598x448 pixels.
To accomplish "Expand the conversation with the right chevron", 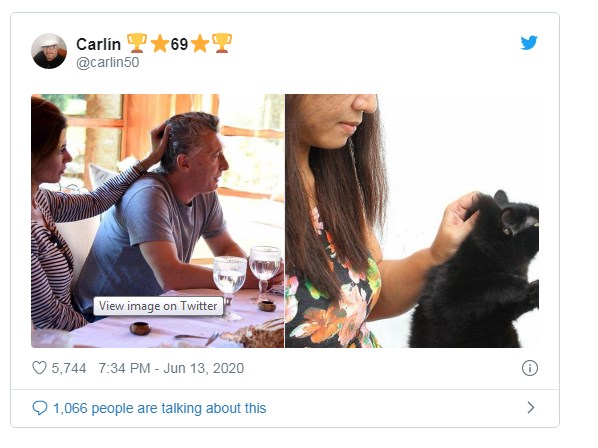I will click(530, 408).
